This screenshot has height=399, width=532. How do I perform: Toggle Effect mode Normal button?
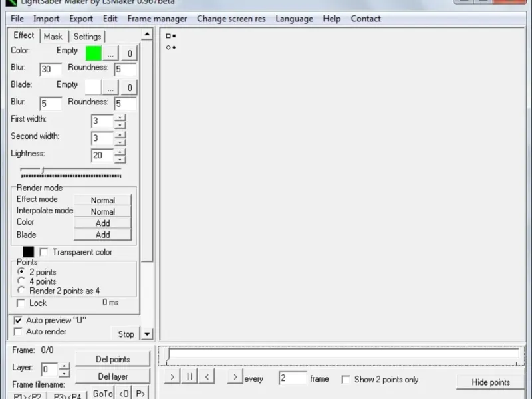102,200
